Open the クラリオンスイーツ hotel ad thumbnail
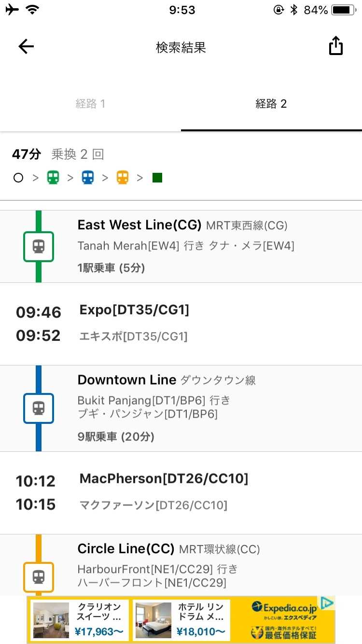 tap(51, 620)
